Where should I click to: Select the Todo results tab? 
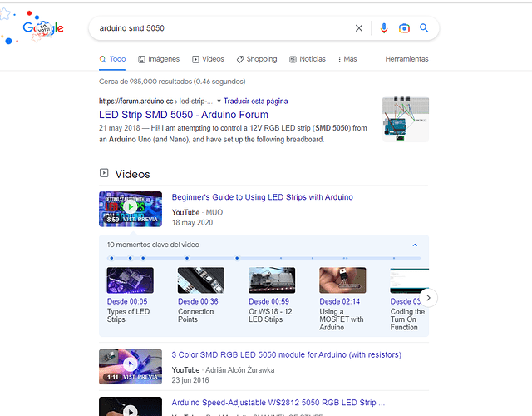coord(112,59)
